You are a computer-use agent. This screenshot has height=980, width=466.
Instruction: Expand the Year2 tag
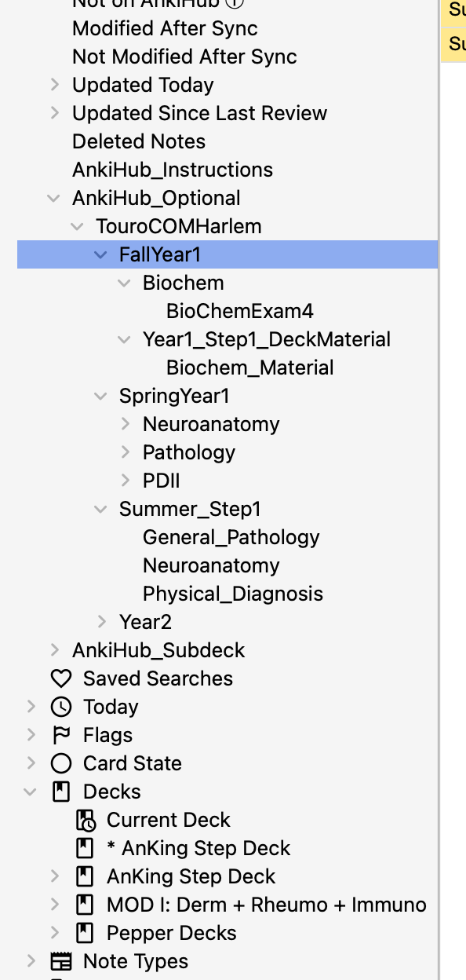(x=101, y=622)
